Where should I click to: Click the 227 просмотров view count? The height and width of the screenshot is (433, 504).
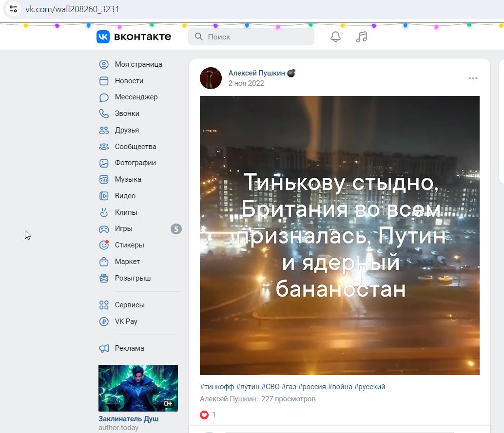click(289, 399)
